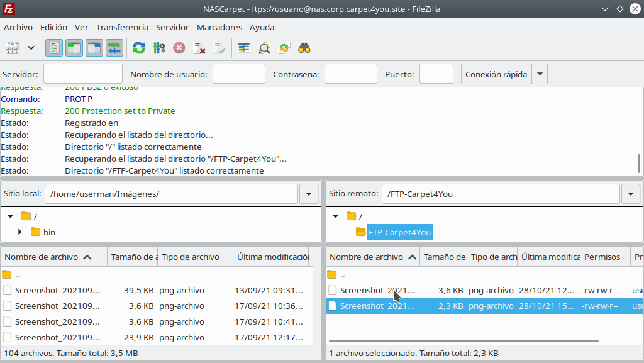
Task: Toggle remote directory tree view
Action: [x=94, y=48]
